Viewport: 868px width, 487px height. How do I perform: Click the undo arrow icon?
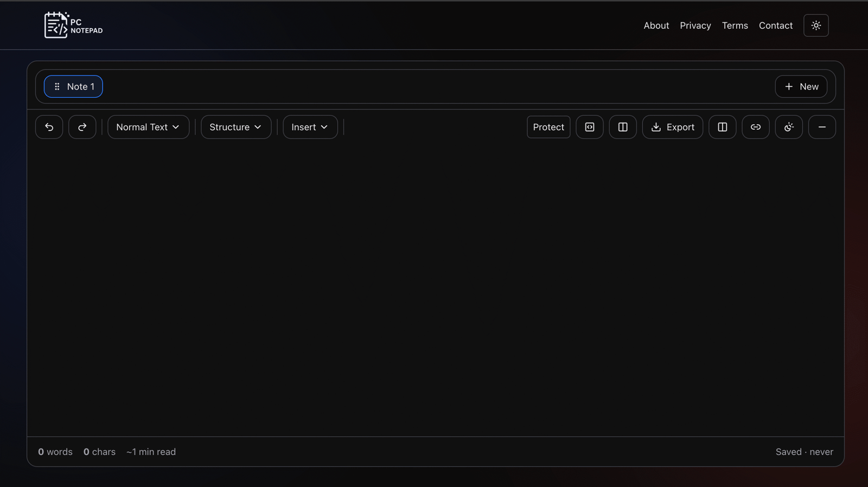[49, 127]
